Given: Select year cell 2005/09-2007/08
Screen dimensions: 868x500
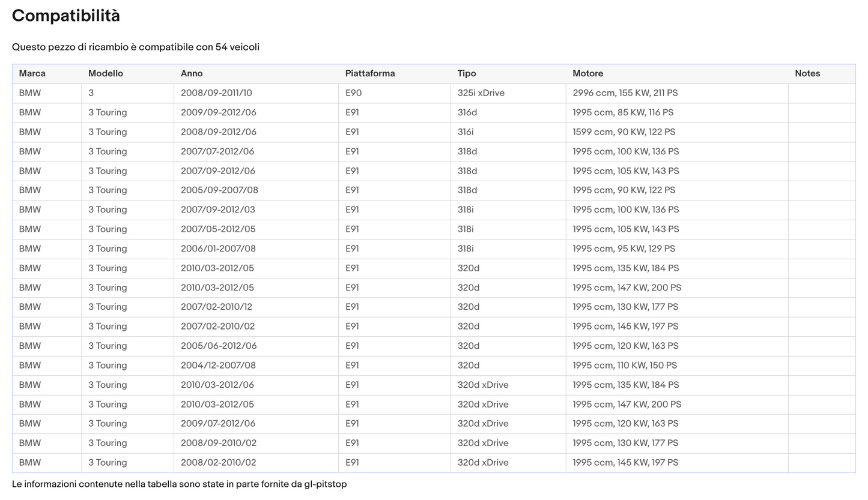Looking at the screenshot, I should click(x=256, y=190).
